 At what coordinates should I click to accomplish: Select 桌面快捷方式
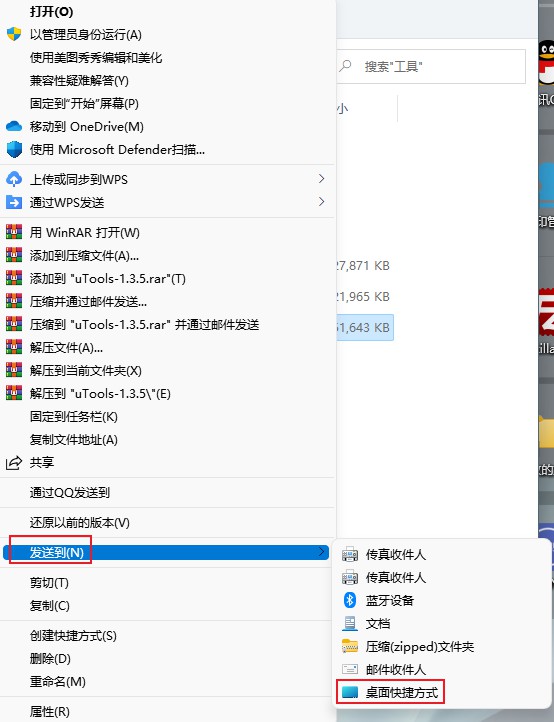(x=402, y=693)
